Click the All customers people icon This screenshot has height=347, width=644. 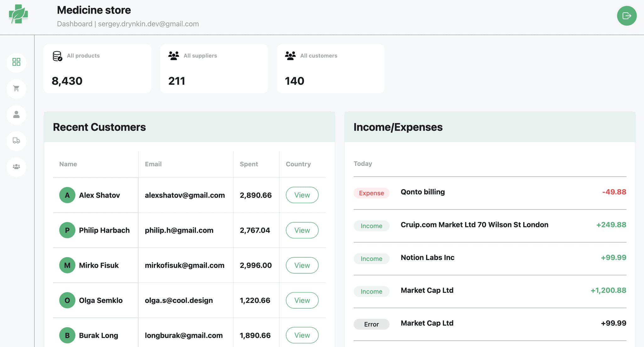pos(290,56)
